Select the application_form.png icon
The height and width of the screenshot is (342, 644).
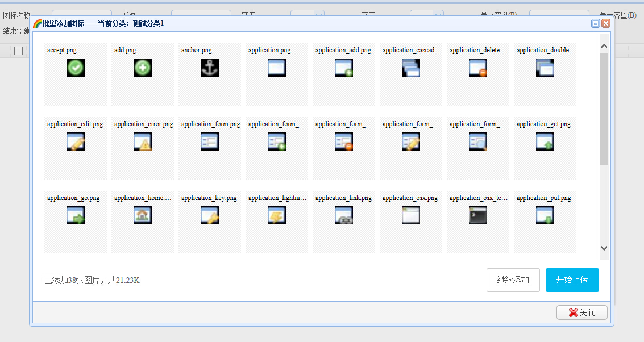(210, 141)
